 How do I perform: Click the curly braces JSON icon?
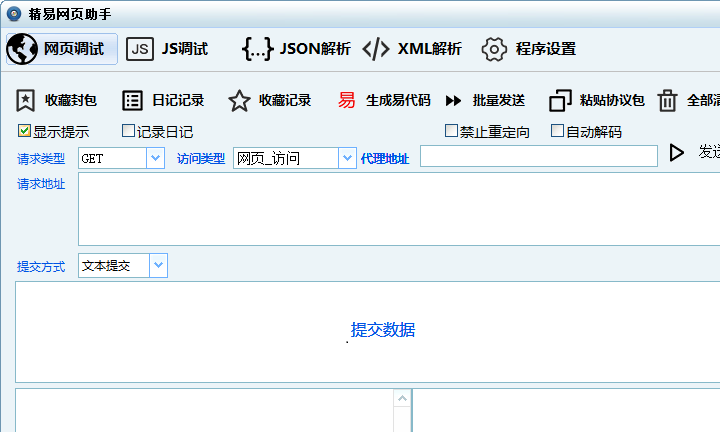[x=257, y=49]
